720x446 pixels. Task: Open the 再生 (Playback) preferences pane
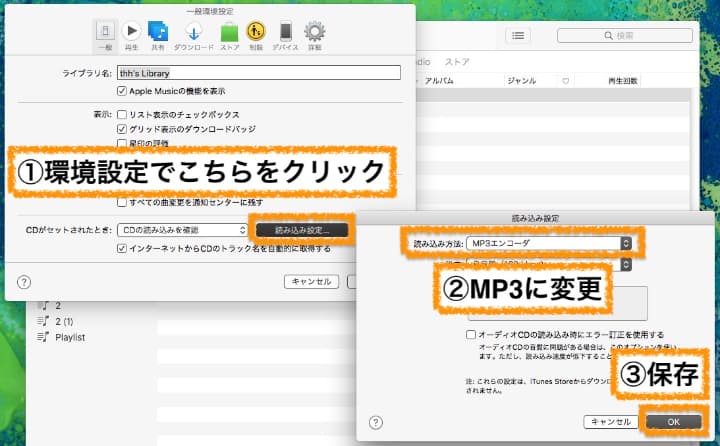(131, 34)
